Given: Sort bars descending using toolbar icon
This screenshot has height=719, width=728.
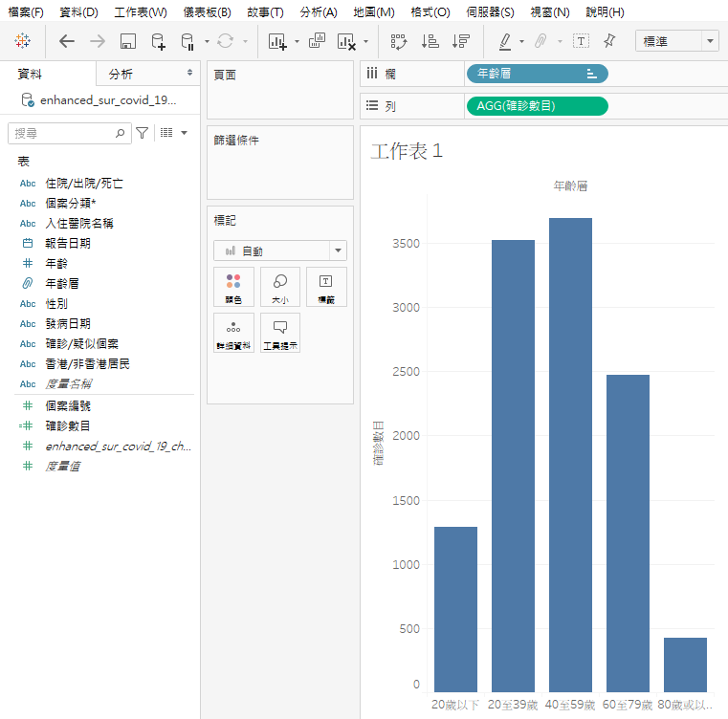Looking at the screenshot, I should (x=461, y=41).
